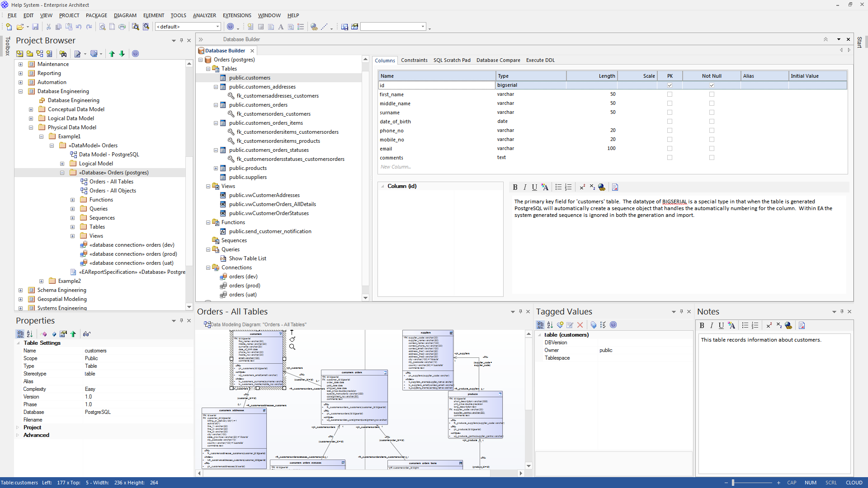Viewport: 868px width, 488px height.
Task: Toggle PK checkbox for first_name column
Action: click(670, 94)
